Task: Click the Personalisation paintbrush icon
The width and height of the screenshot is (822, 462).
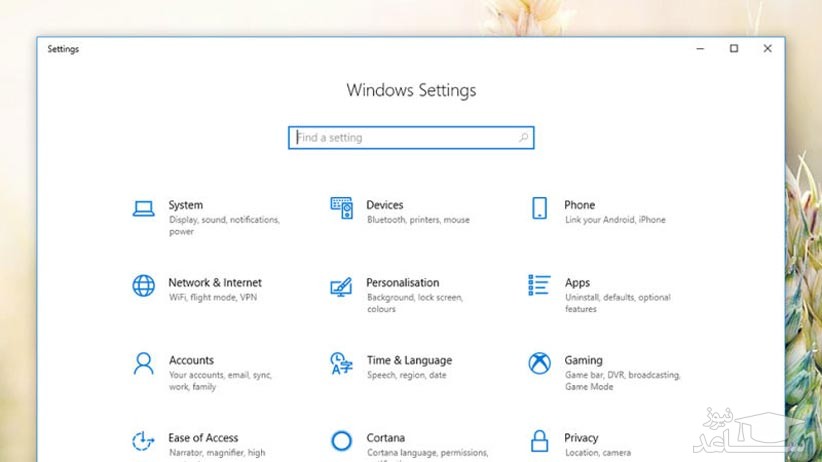Action: [341, 286]
